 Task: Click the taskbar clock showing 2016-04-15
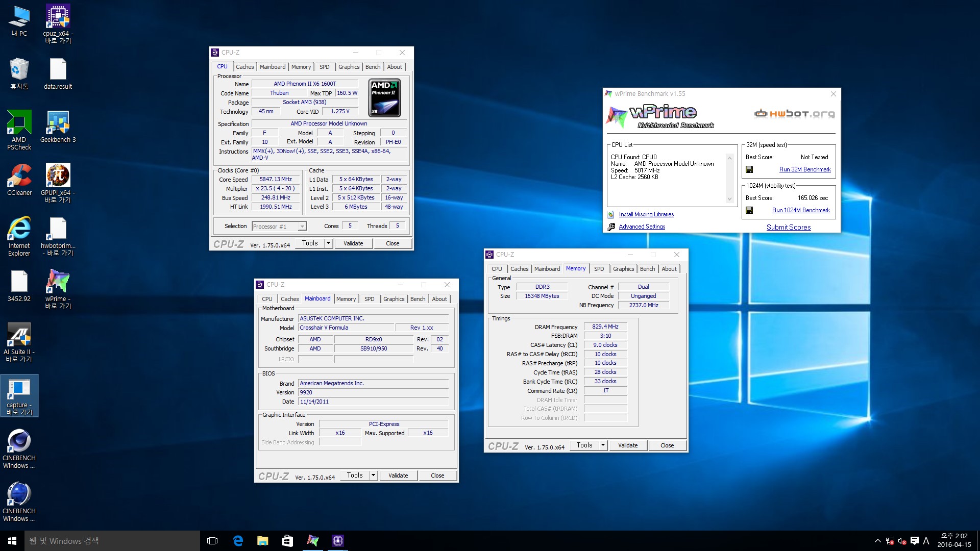coord(954,541)
